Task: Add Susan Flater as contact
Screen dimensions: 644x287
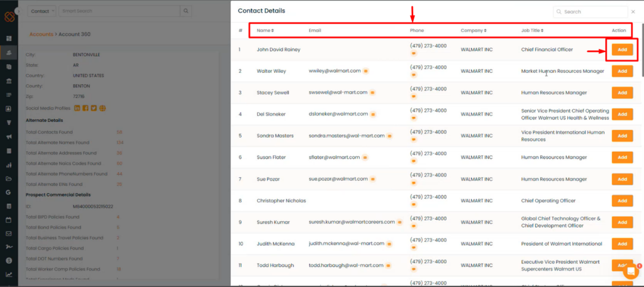Action: [622, 158]
